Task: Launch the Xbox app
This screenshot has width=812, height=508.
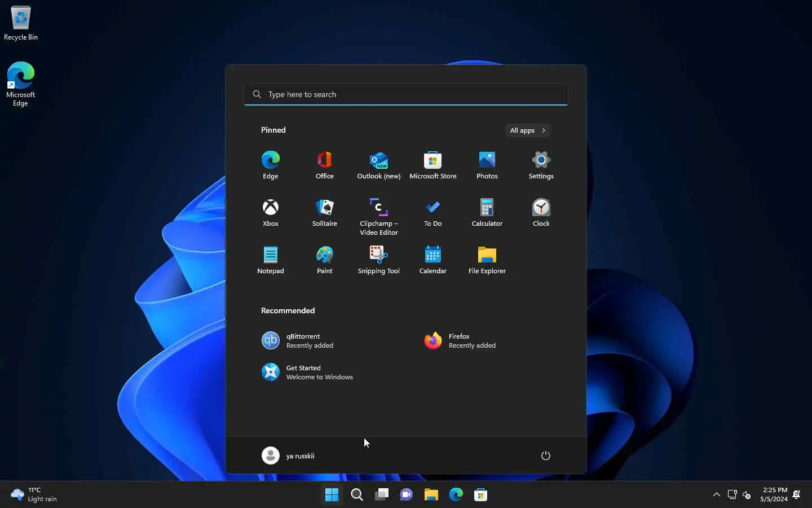Action: click(271, 213)
